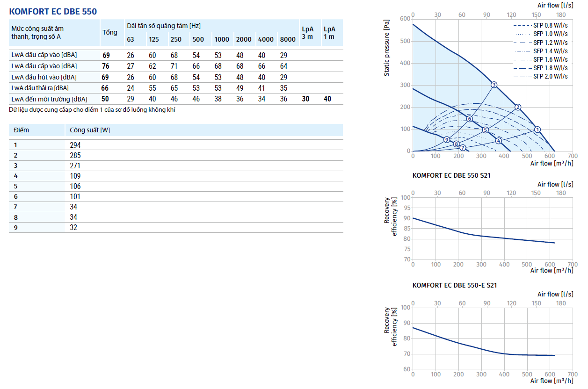
Task: Click the "KOMFORT EC DBE 550 S21" chart title
Action: (x=451, y=175)
